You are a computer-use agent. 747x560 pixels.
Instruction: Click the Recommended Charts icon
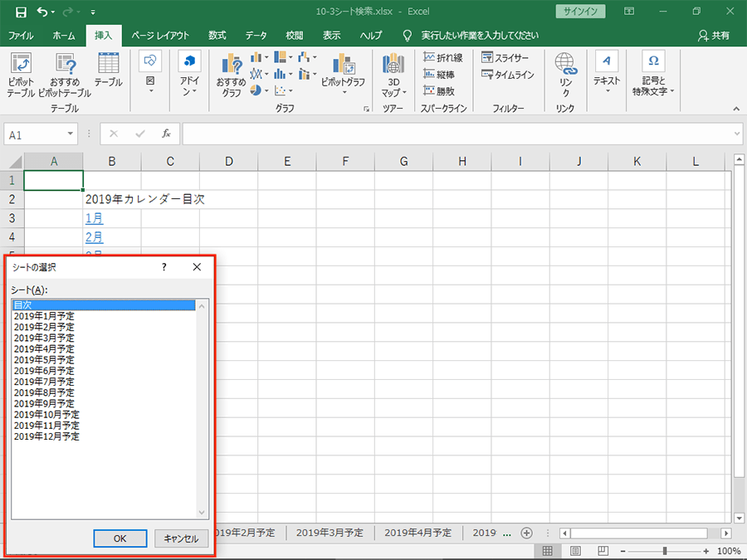click(231, 65)
